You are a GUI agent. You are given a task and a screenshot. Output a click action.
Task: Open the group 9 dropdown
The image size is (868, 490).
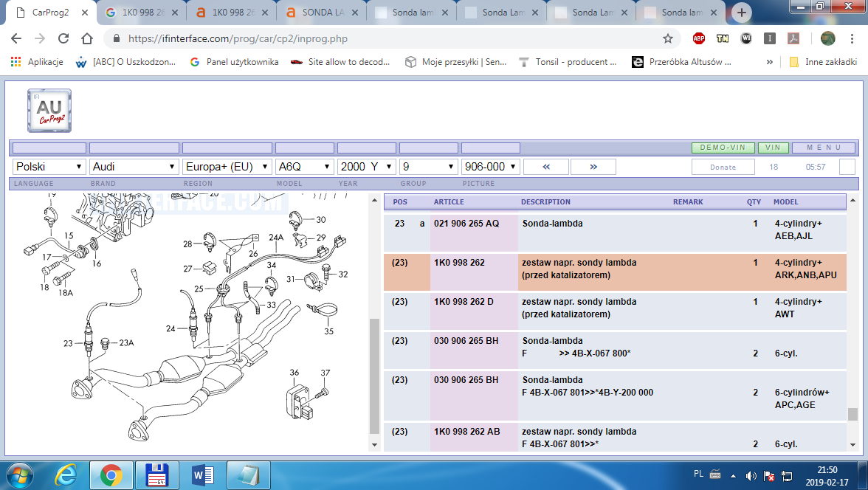[428, 167]
